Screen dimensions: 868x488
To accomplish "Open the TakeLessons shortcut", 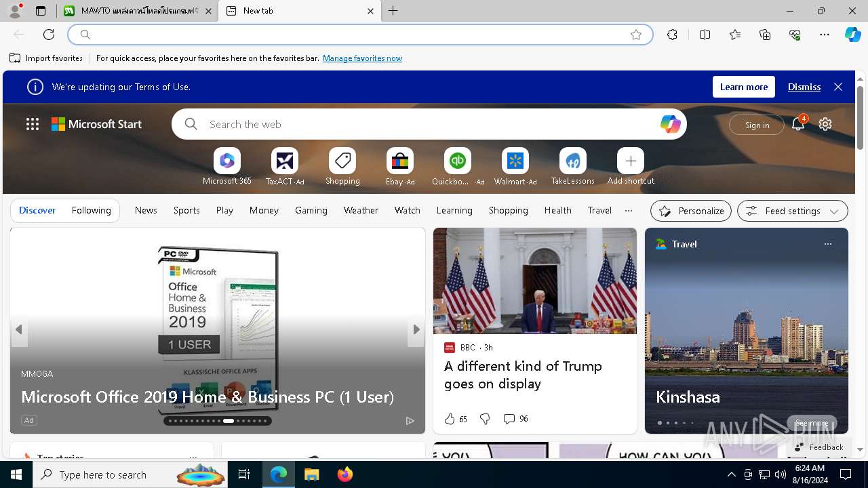I will click(573, 167).
